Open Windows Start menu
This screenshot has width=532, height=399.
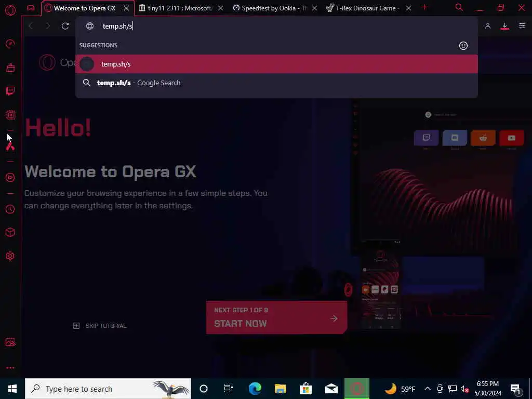pos(12,389)
